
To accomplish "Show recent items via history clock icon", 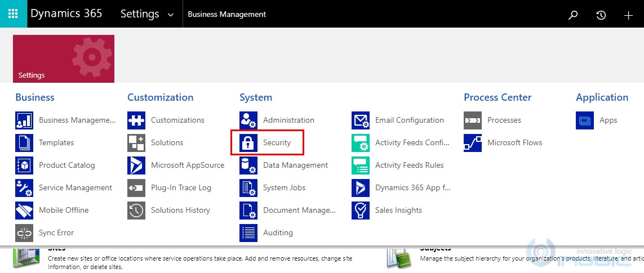I will point(601,15).
